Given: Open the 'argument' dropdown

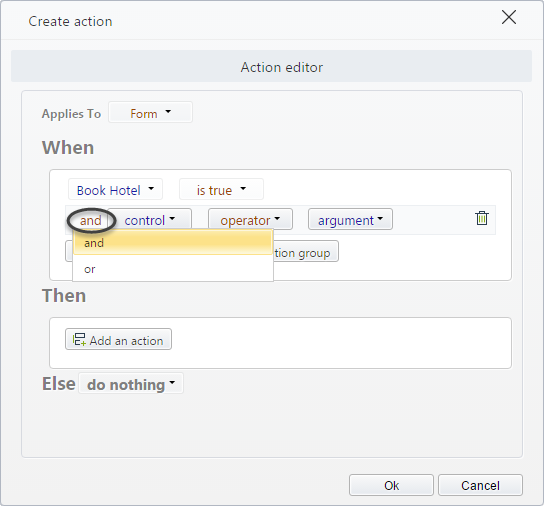Looking at the screenshot, I should pyautogui.click(x=350, y=219).
